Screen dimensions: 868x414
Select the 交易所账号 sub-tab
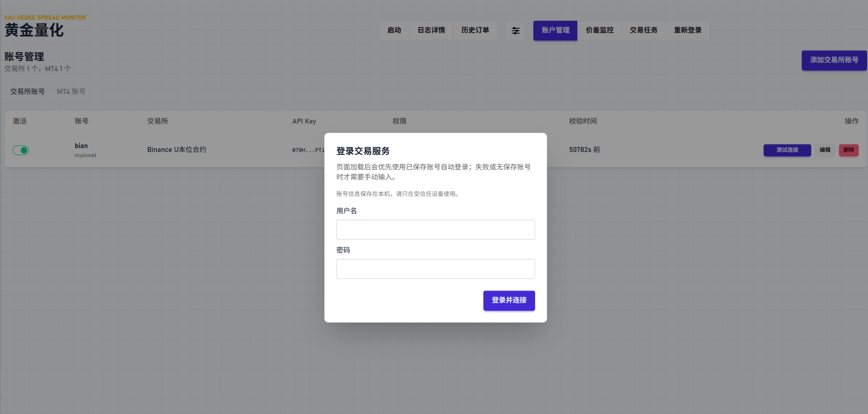pos(27,92)
